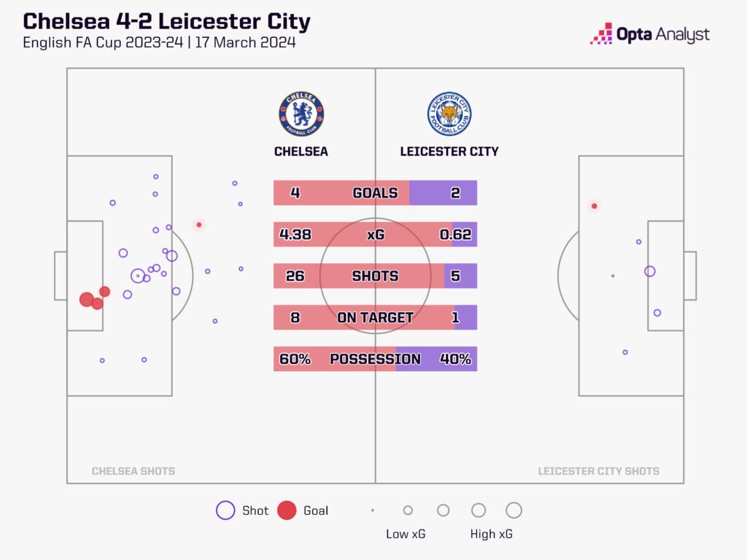Click the ON TARGET stat label
Viewport: 747px width, 560px height.
[375, 318]
